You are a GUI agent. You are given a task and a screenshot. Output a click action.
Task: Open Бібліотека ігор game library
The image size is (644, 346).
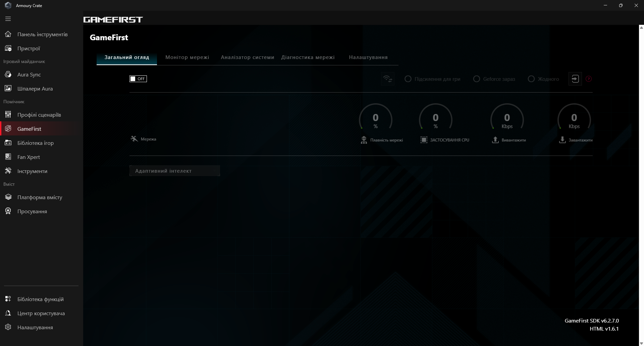tap(42, 143)
